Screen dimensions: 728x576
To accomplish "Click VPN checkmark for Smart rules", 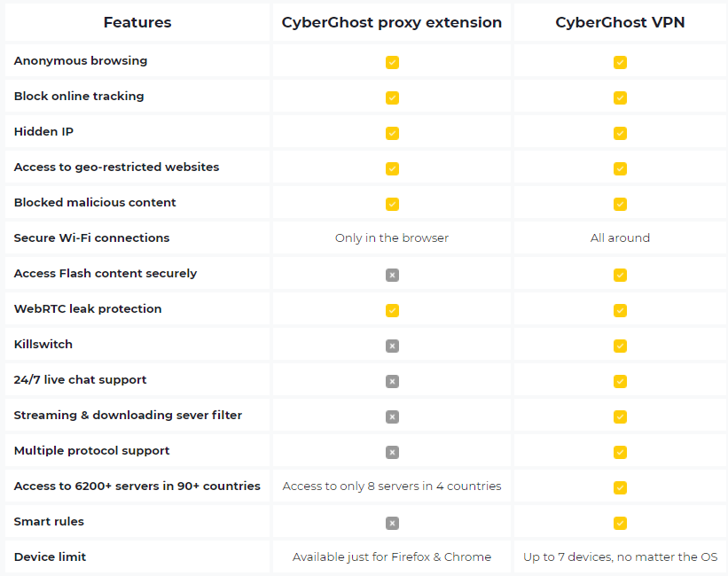I will click(x=620, y=523).
